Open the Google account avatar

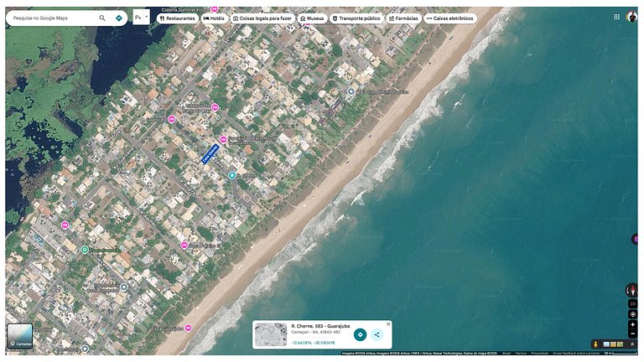631,17
